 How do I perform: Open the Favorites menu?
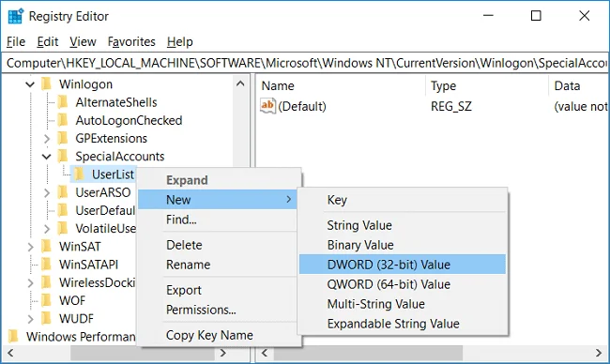pos(131,41)
